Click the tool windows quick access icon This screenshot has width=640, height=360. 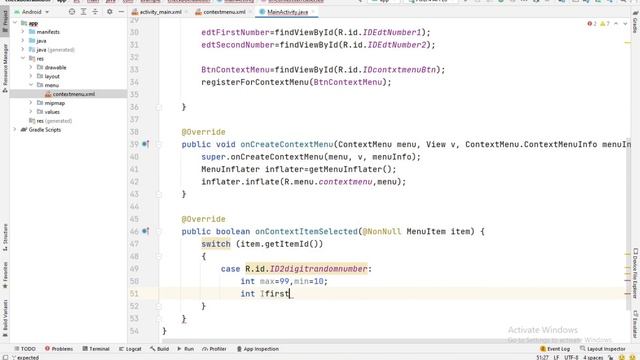(5, 357)
